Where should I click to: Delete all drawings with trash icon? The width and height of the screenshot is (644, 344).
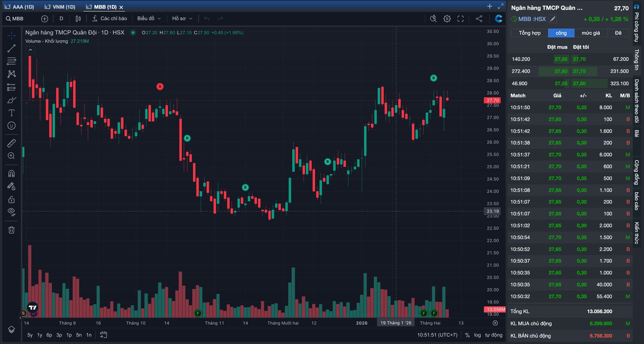(x=11, y=230)
